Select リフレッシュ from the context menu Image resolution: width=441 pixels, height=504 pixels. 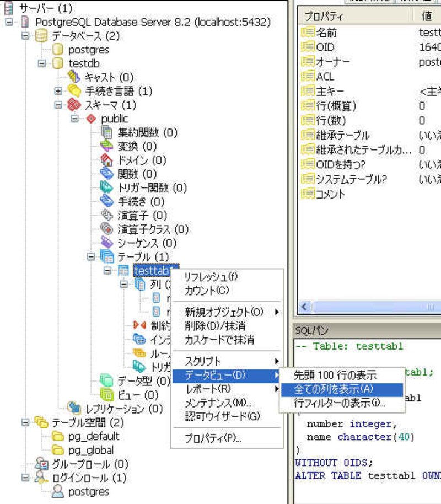(x=211, y=277)
